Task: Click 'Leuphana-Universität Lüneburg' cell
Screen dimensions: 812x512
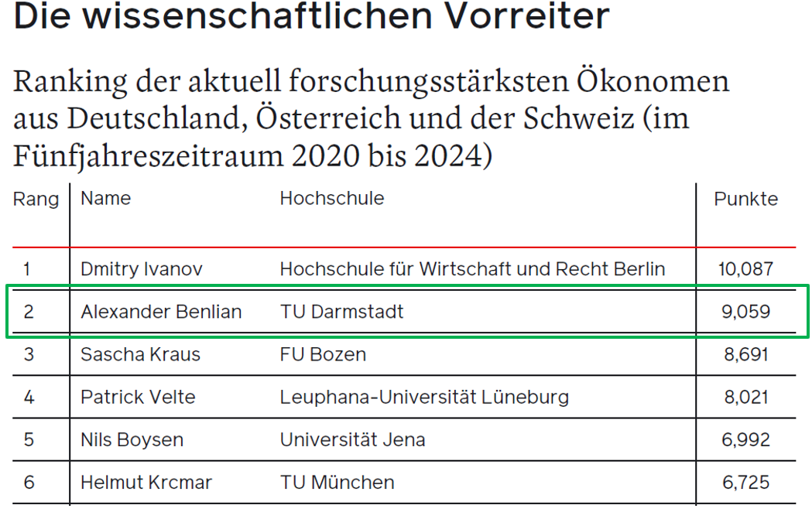Action: pos(425,398)
